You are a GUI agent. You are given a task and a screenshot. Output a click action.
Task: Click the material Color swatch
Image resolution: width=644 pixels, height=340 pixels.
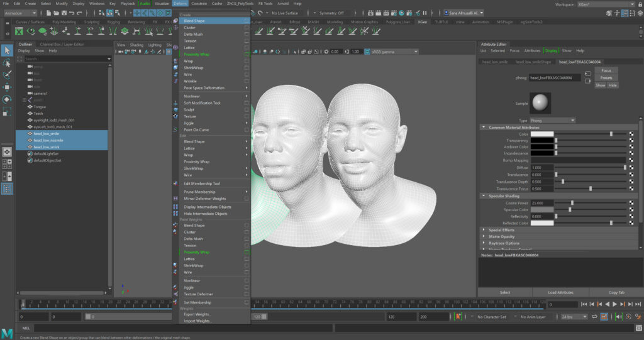pos(542,134)
